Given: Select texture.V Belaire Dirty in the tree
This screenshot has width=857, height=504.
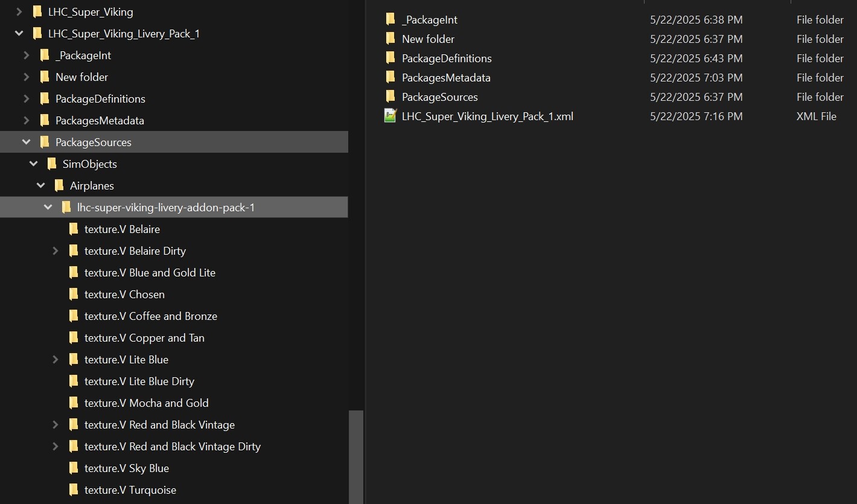Looking at the screenshot, I should pos(135,251).
